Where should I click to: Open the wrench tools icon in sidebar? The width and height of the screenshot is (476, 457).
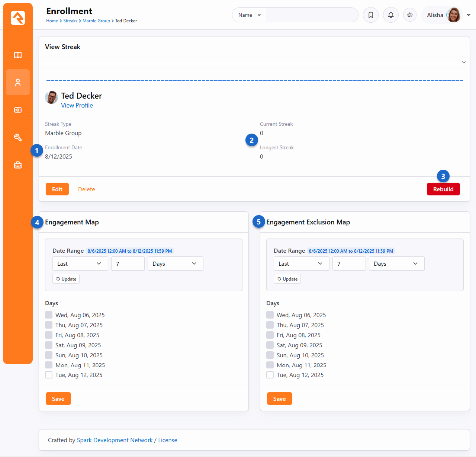click(18, 138)
